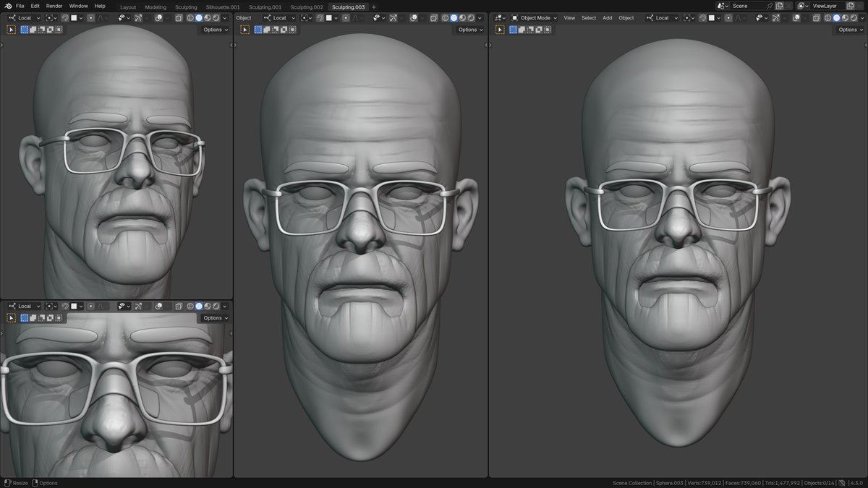
Task: Open Local orientation dropdown in middle viewport
Action: 279,18
